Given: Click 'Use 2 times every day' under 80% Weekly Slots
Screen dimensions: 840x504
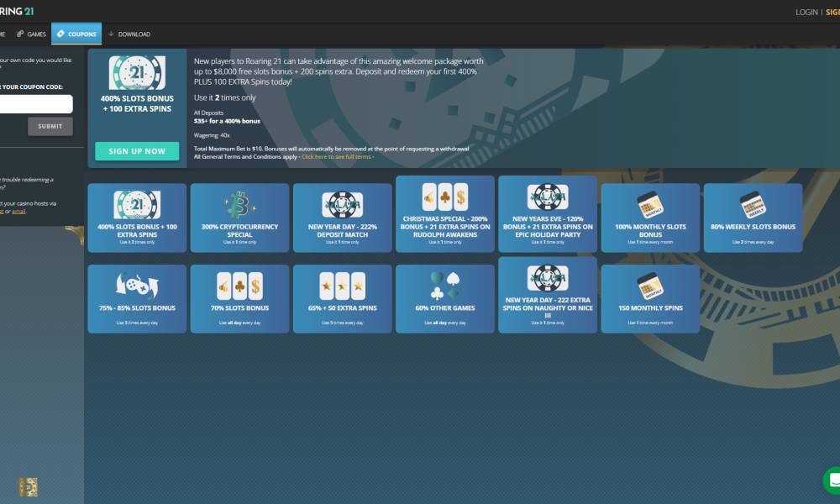Looking at the screenshot, I should point(753,242).
